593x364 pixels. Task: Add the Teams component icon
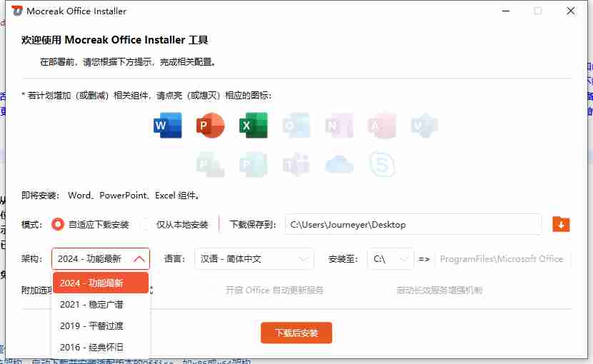[296, 165]
